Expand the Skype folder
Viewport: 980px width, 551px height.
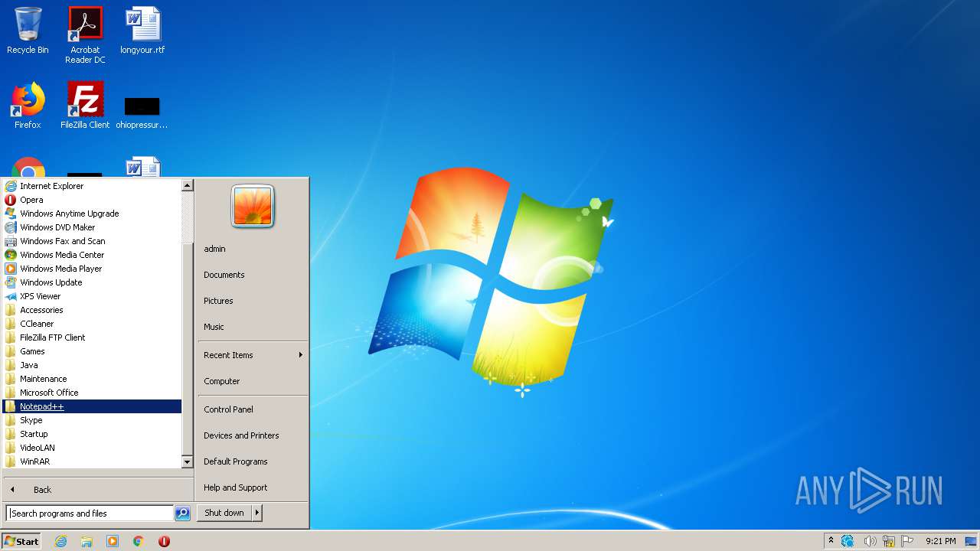[x=92, y=420]
